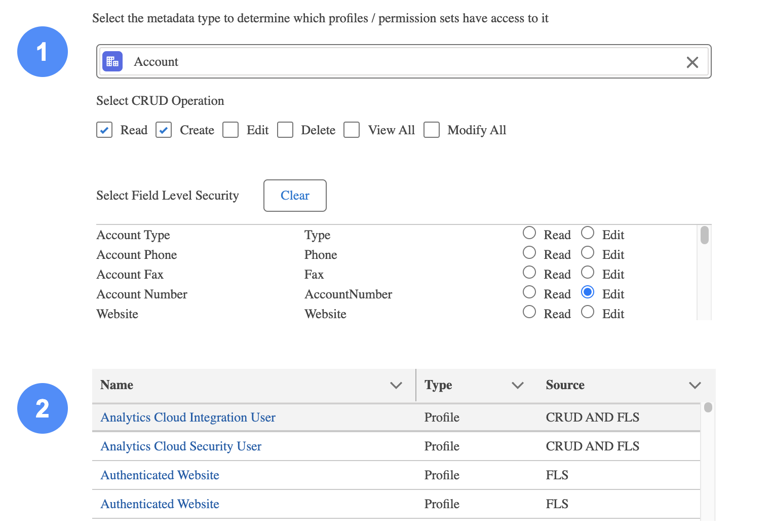The width and height of the screenshot is (771, 532).
Task: Uncheck the Read CRUD checkbox
Action: 104,130
